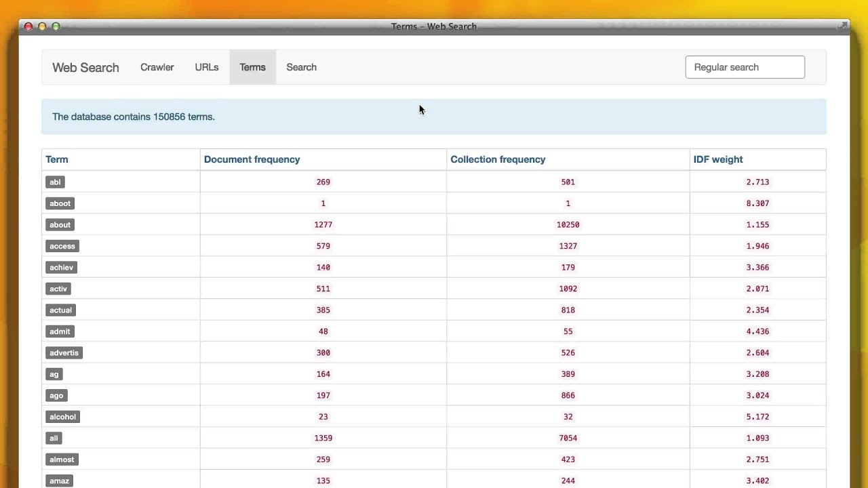The height and width of the screenshot is (488, 868).
Task: Select the 'actual' term badge
Action: tap(60, 310)
